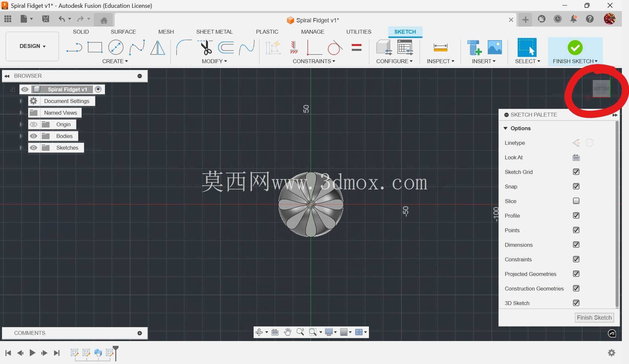
Task: Click the Save icon in top bar
Action: point(46,19)
